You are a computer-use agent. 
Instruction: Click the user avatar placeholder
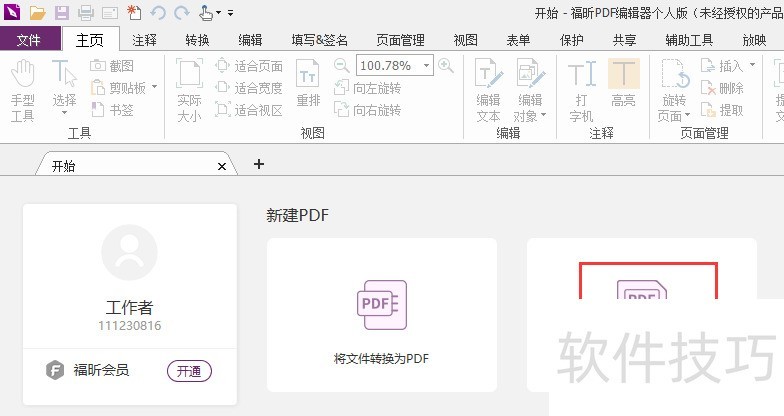[130, 252]
